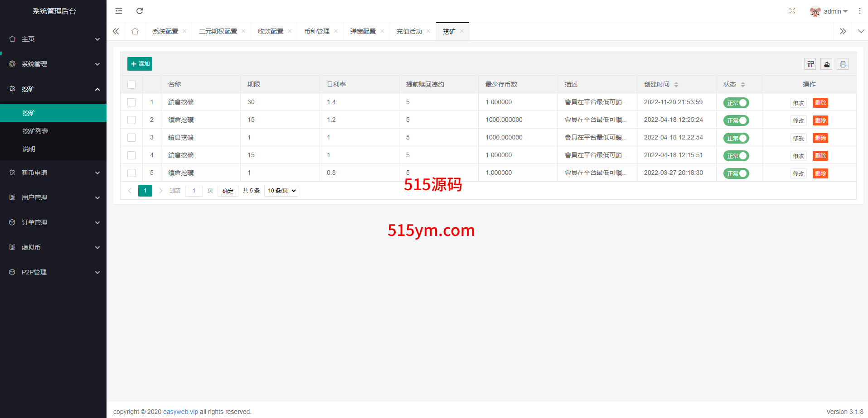Image resolution: width=868 pixels, height=418 pixels.
Task: Open the 10 条/页 page size dropdown
Action: (281, 191)
